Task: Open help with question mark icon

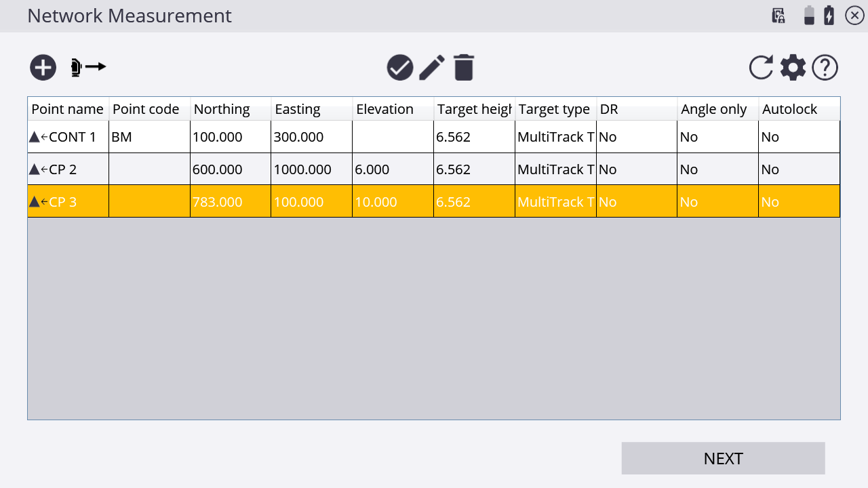Action: pyautogui.click(x=825, y=68)
